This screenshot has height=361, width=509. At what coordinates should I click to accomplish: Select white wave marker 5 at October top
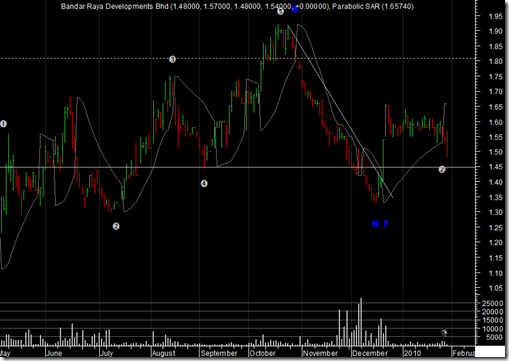[x=280, y=12]
